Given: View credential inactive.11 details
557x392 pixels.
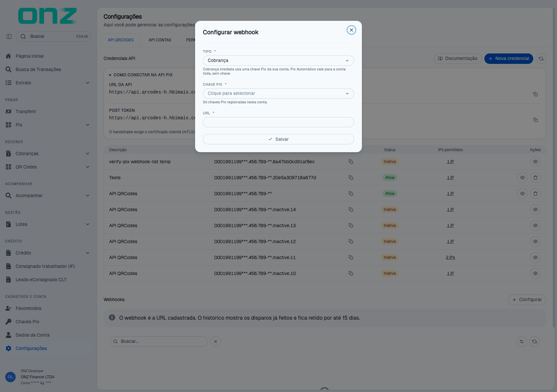Looking at the screenshot, I should pos(536,257).
